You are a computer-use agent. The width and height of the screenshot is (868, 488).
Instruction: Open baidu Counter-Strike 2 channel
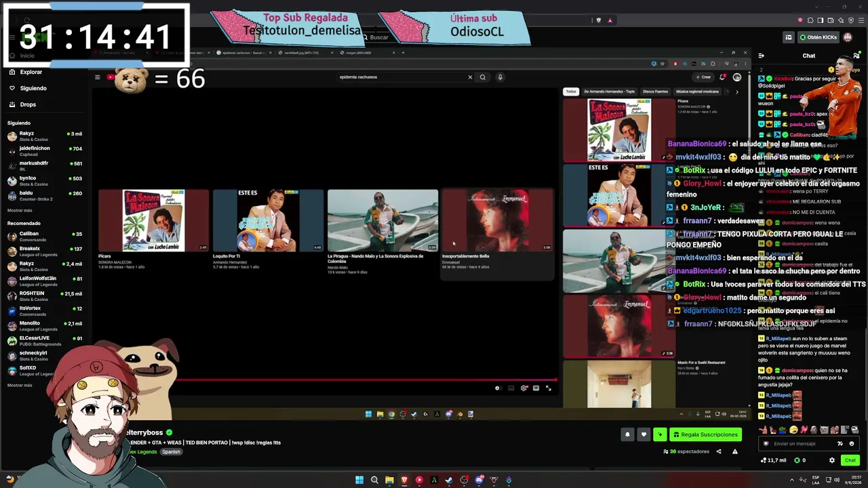(45, 195)
